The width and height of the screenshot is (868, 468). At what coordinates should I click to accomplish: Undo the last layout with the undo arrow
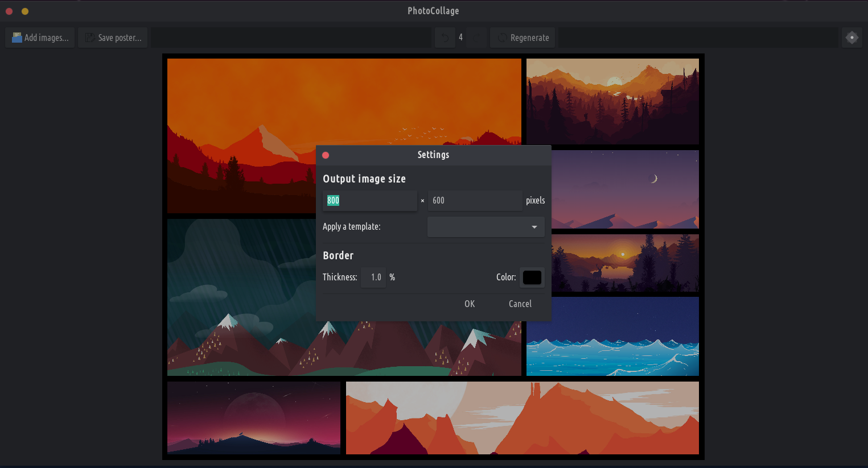pyautogui.click(x=445, y=38)
